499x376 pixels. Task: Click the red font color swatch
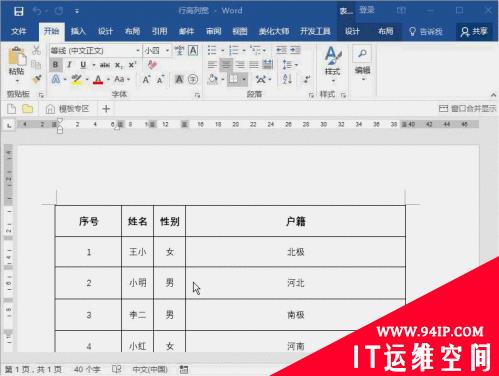[x=98, y=79]
